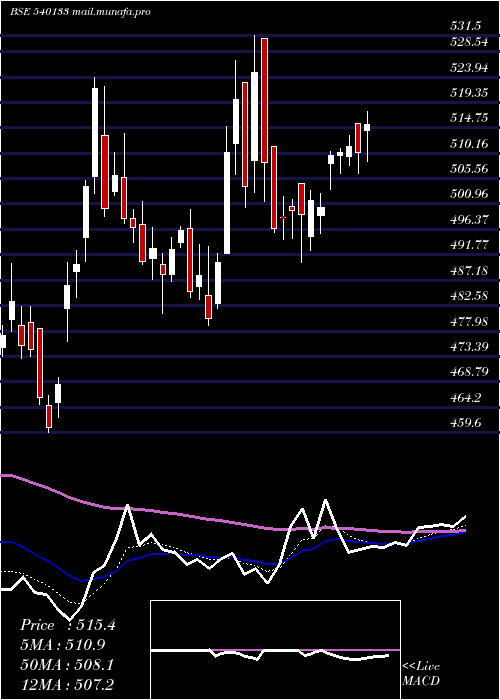Click the last white candlestick near 514.75
This screenshot has width=500, height=700.
point(367,127)
